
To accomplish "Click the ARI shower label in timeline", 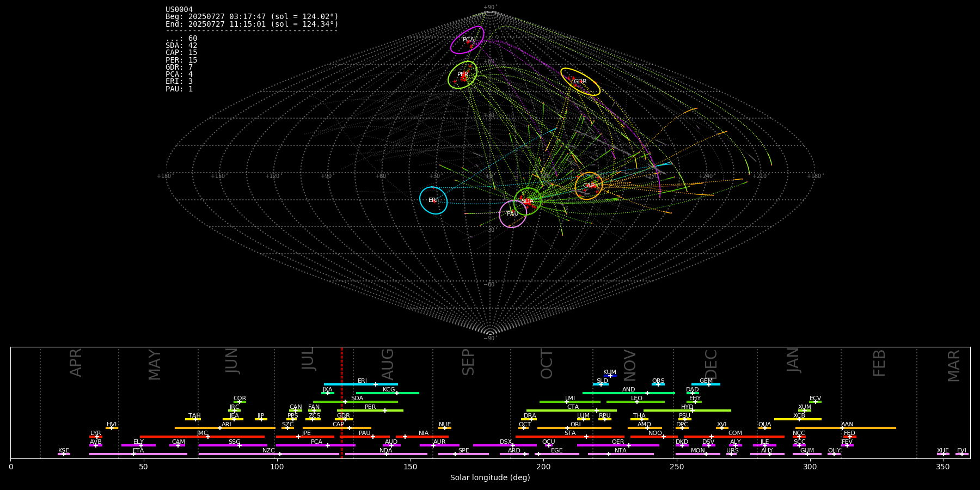I will click(x=226, y=425).
